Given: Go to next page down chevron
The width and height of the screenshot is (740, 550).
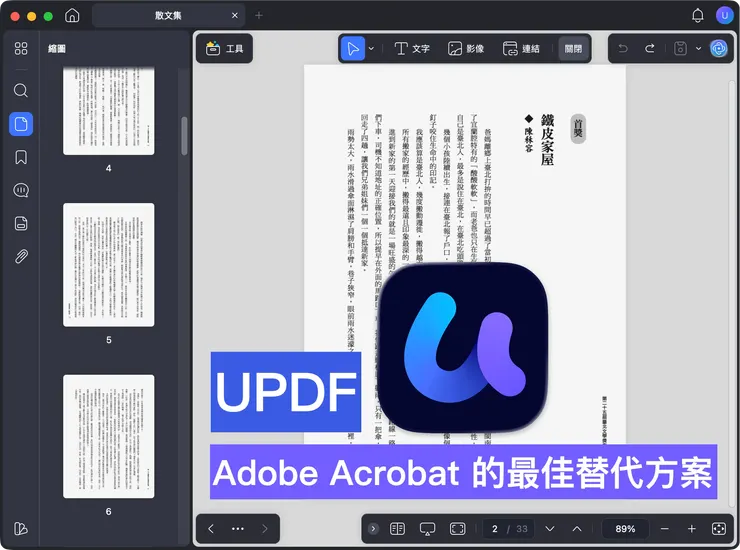Looking at the screenshot, I should [x=550, y=529].
